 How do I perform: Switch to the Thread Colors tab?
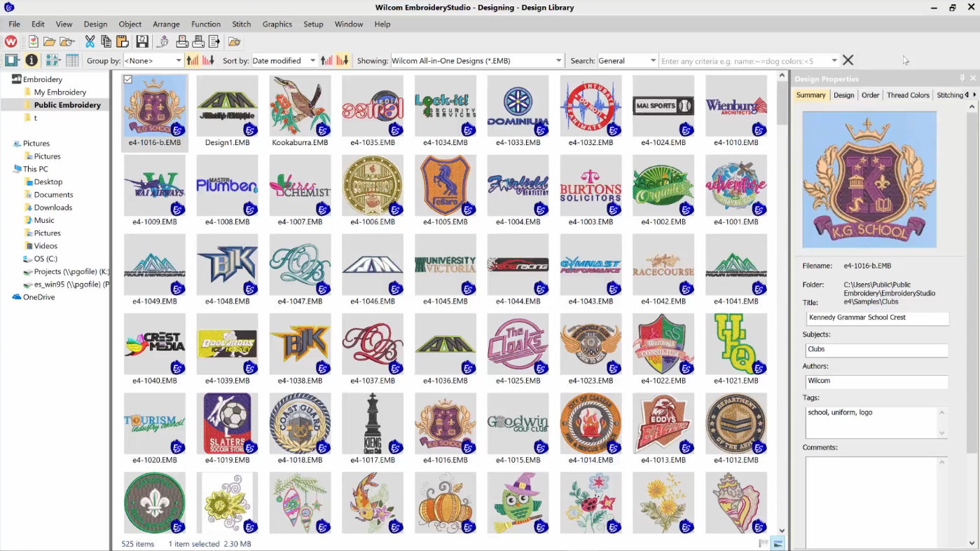pos(908,95)
